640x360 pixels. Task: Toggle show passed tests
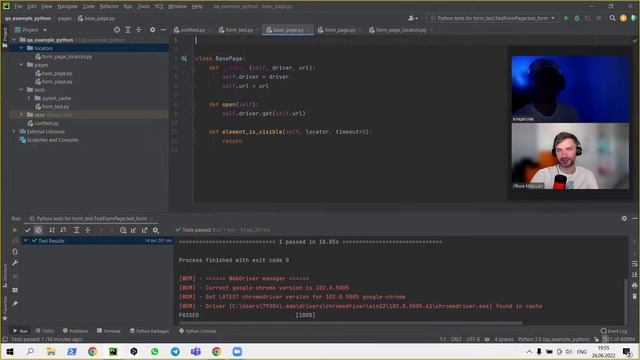point(28,230)
